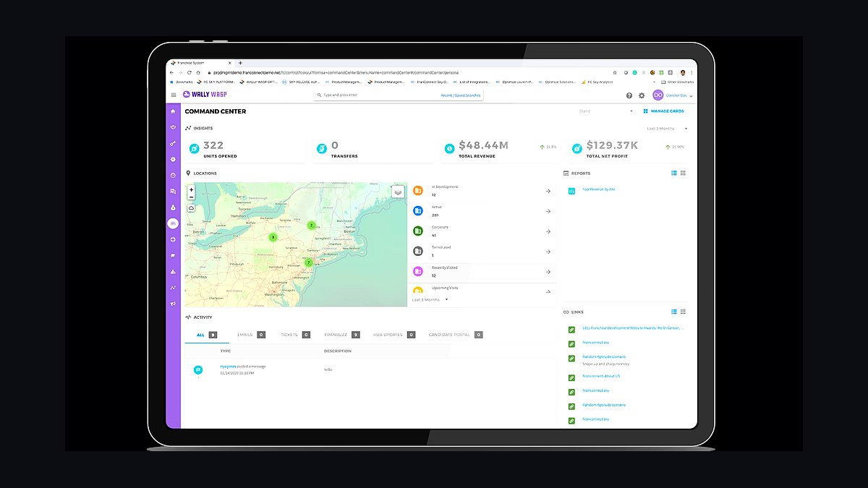This screenshot has width=868, height=488.
Task: Expand the Director user menu arrow
Action: click(692, 95)
